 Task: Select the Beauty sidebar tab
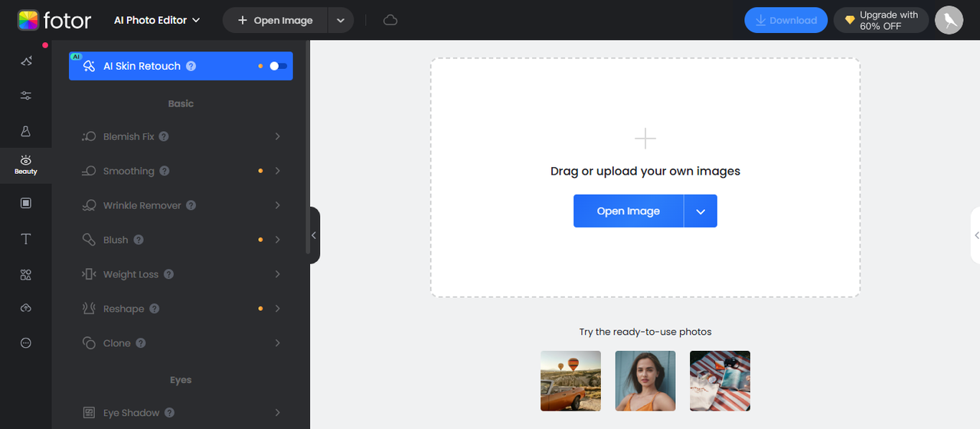coord(26,164)
